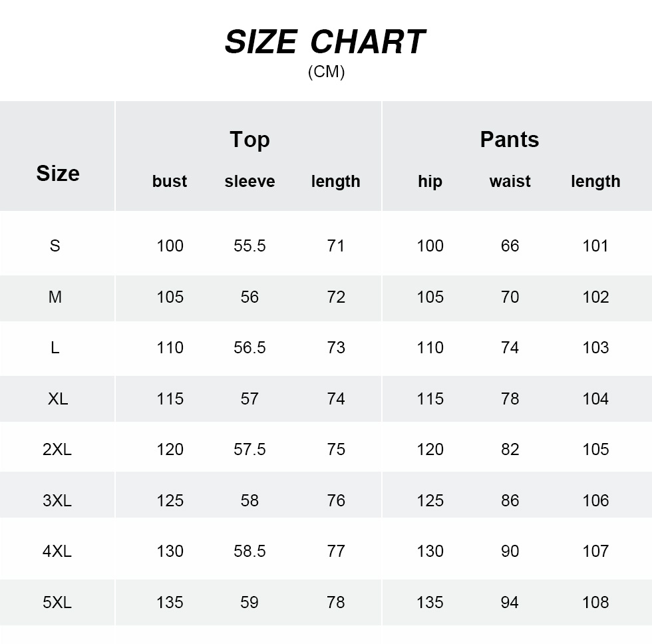This screenshot has height=644, width=652.
Task: Click the Size column header
Action: pos(58,174)
